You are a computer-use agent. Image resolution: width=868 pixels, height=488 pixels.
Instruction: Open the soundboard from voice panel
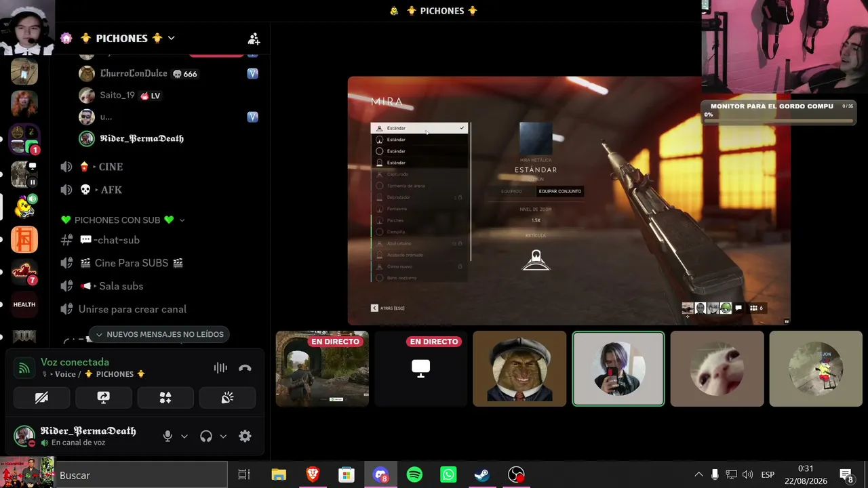point(227,398)
